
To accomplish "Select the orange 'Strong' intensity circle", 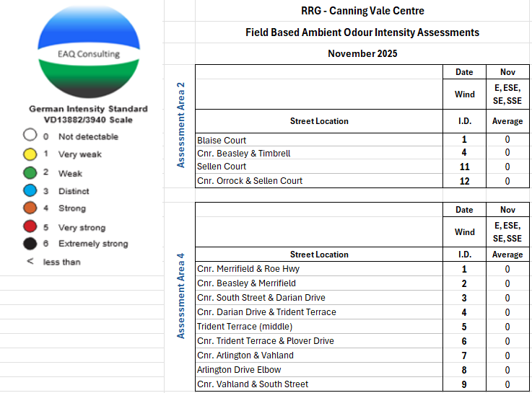I will click(x=30, y=208).
